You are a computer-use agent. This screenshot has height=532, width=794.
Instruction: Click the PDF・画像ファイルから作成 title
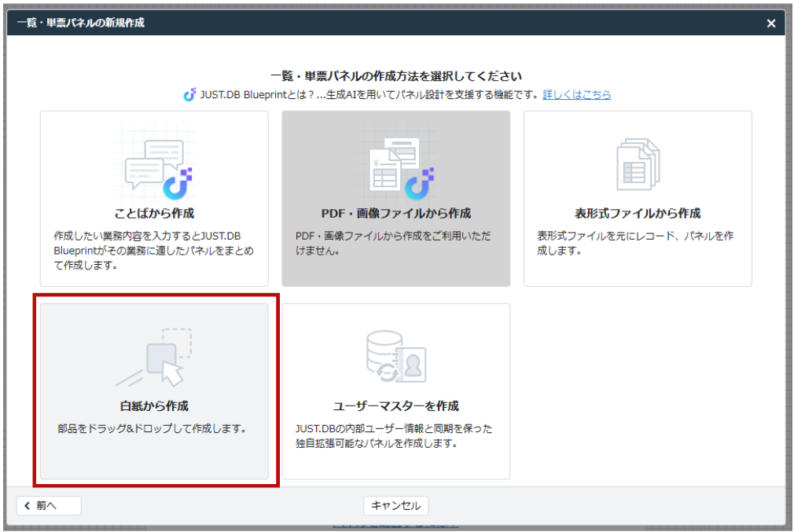point(396,214)
